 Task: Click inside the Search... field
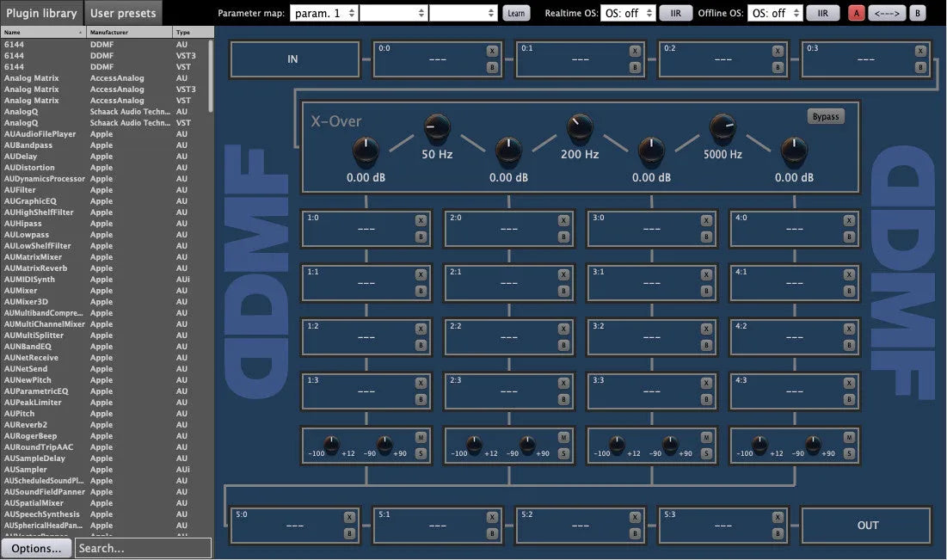pyautogui.click(x=142, y=547)
